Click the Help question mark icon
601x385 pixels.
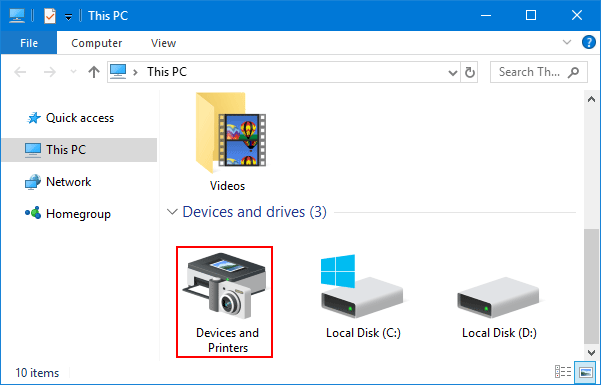click(x=589, y=42)
